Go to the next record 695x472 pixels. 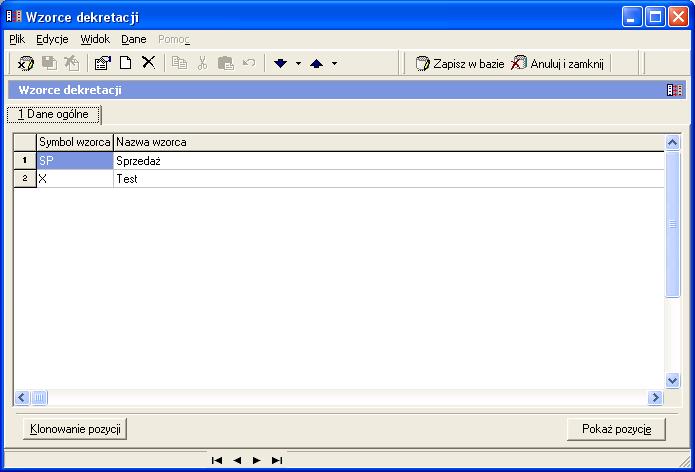point(257,460)
